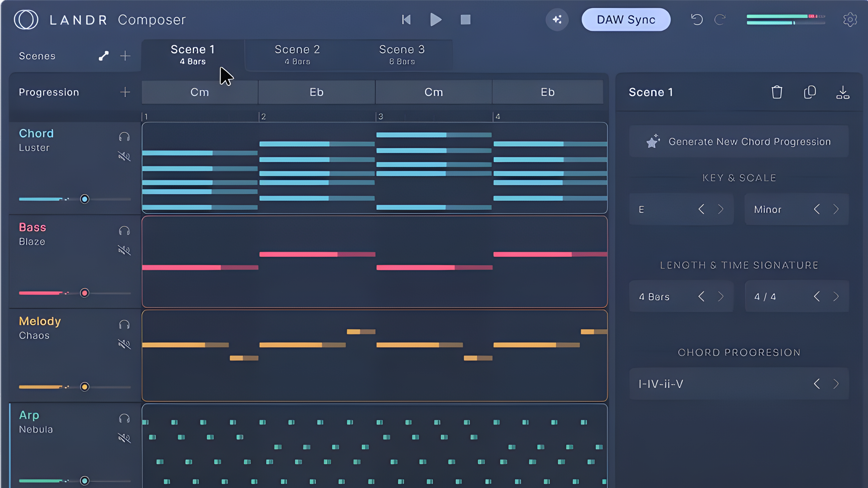This screenshot has height=488, width=868.
Task: Select next time signature after 4/4
Action: [836, 296]
